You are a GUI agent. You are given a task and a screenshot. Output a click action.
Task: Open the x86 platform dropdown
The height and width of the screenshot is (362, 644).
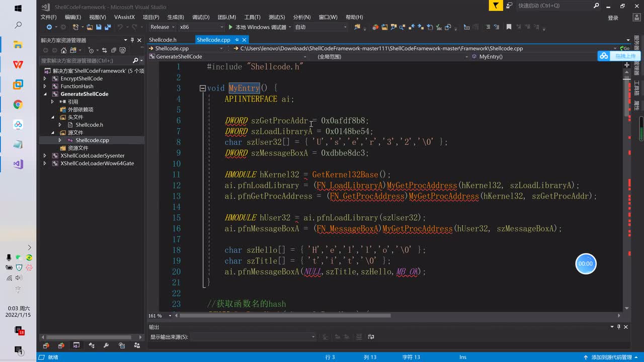[200, 27]
